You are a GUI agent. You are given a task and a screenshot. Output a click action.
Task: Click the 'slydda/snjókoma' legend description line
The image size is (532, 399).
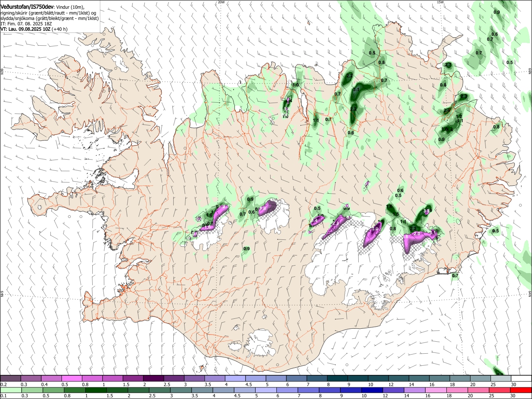tap(49, 19)
